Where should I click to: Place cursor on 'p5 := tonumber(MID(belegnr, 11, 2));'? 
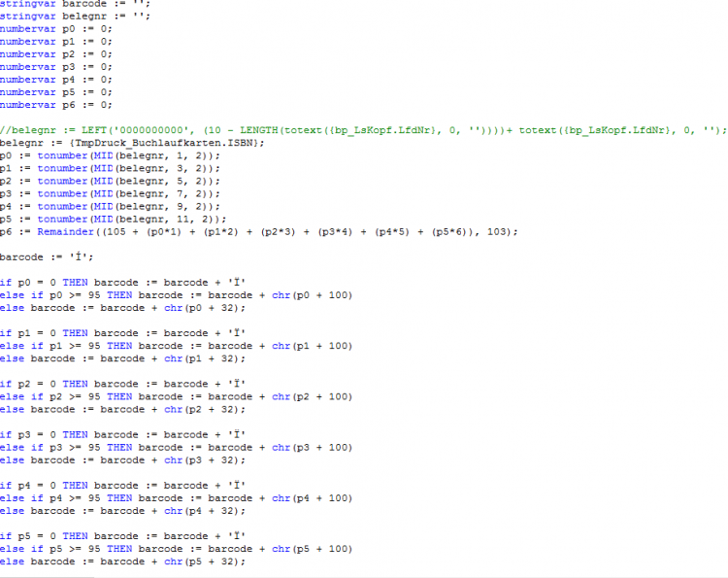114,219
